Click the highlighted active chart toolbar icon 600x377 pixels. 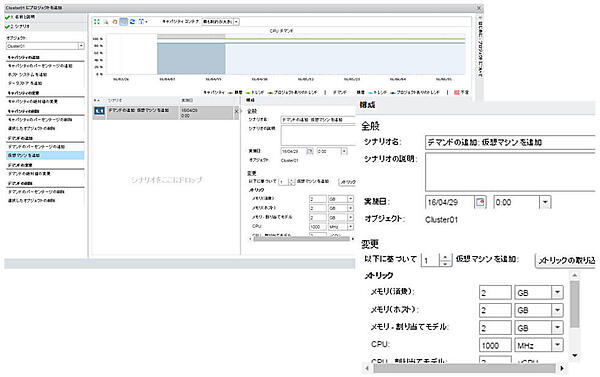pyautogui.click(x=124, y=22)
